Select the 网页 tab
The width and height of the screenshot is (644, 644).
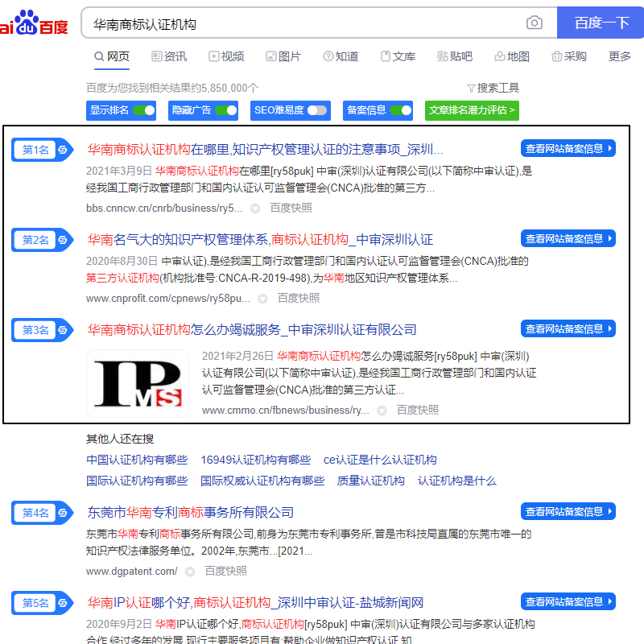tap(112, 56)
